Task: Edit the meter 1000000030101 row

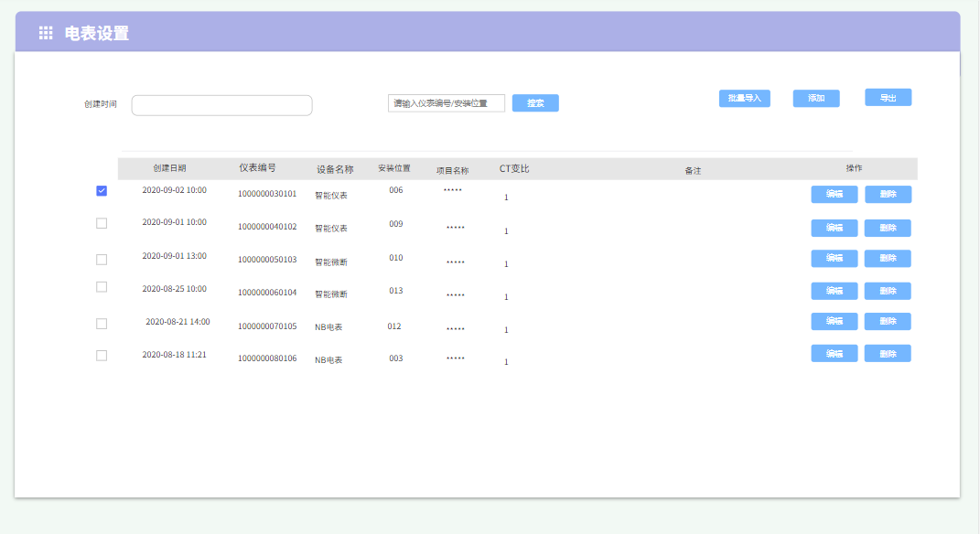Action: click(834, 194)
